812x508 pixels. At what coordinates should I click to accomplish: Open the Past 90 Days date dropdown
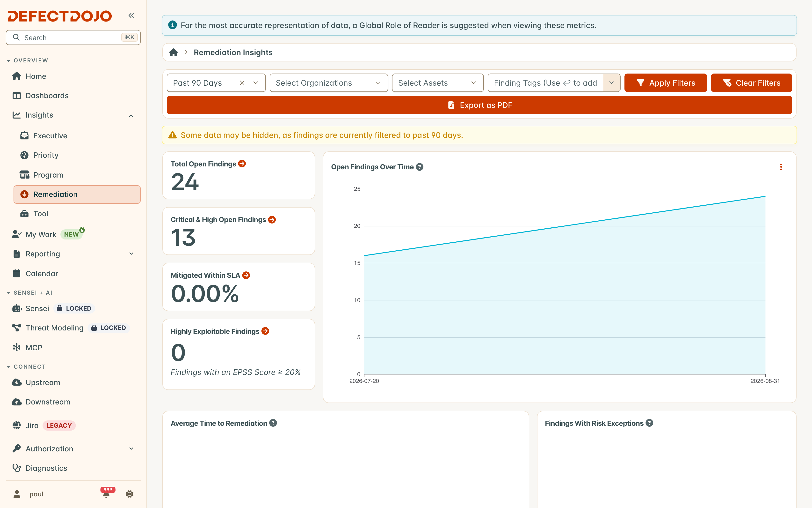pos(256,83)
